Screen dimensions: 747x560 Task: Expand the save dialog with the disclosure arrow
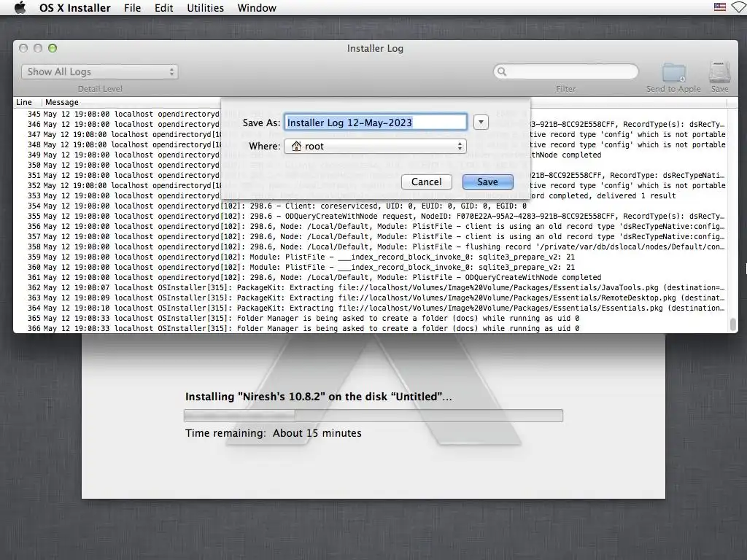pyautogui.click(x=481, y=122)
